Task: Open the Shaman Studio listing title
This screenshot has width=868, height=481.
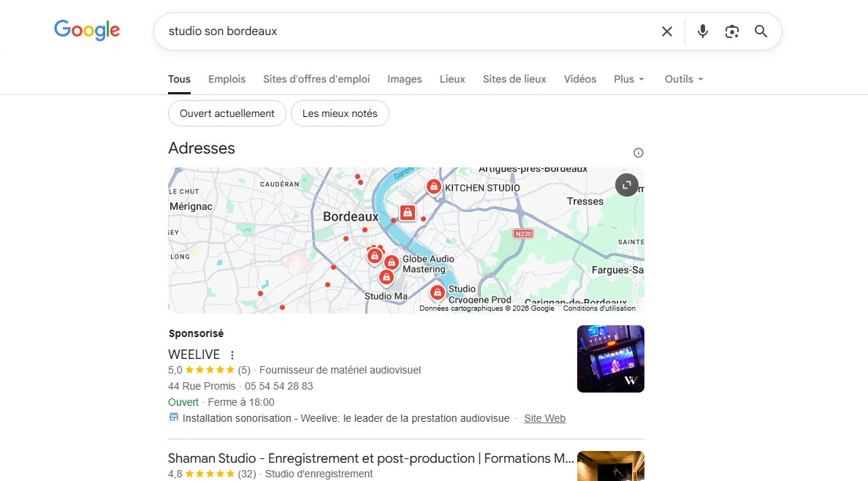Action: 371,459
